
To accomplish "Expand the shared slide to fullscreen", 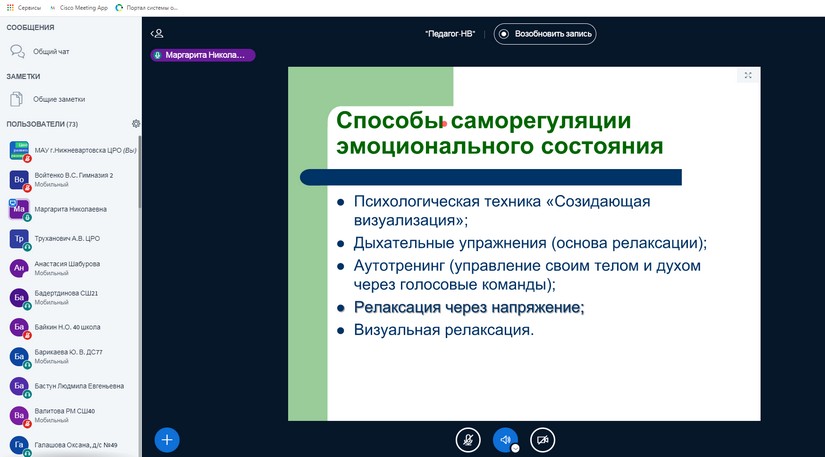I will 748,75.
